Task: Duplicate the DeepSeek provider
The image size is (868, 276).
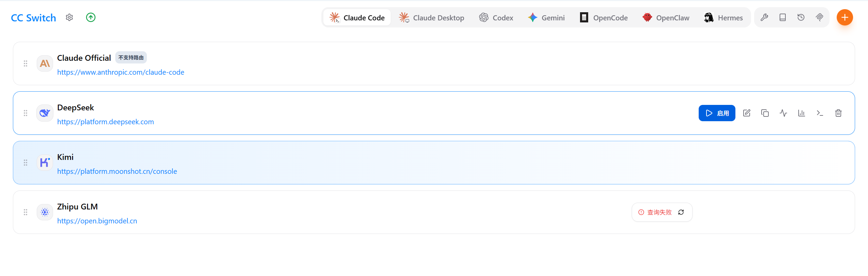Action: pos(765,113)
